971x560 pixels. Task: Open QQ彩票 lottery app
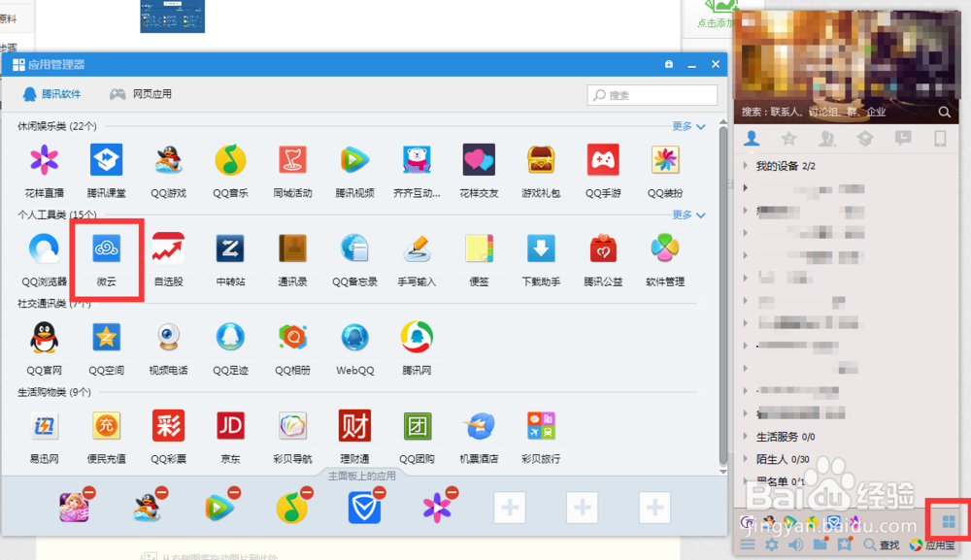coord(168,426)
